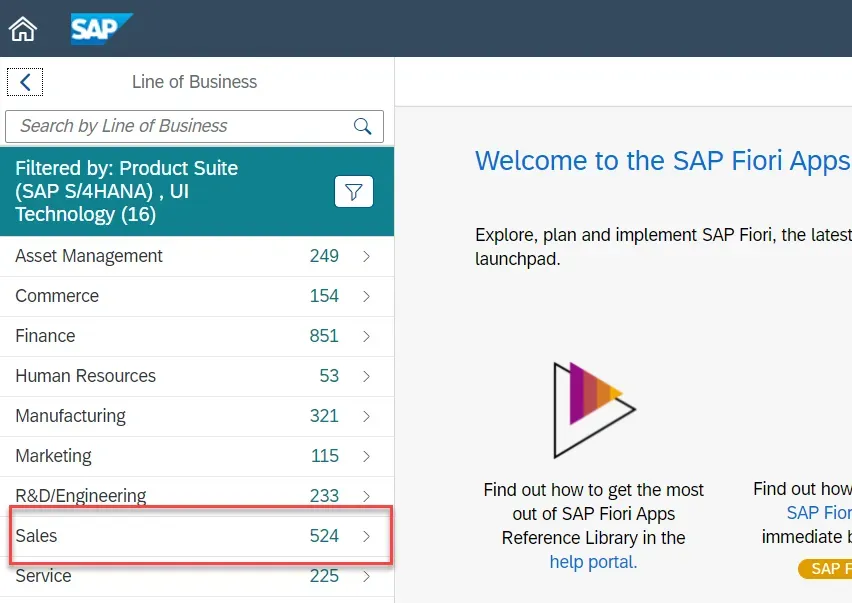Viewport: 852px width, 603px height.
Task: Play the video tutorial icon
Action: point(594,410)
